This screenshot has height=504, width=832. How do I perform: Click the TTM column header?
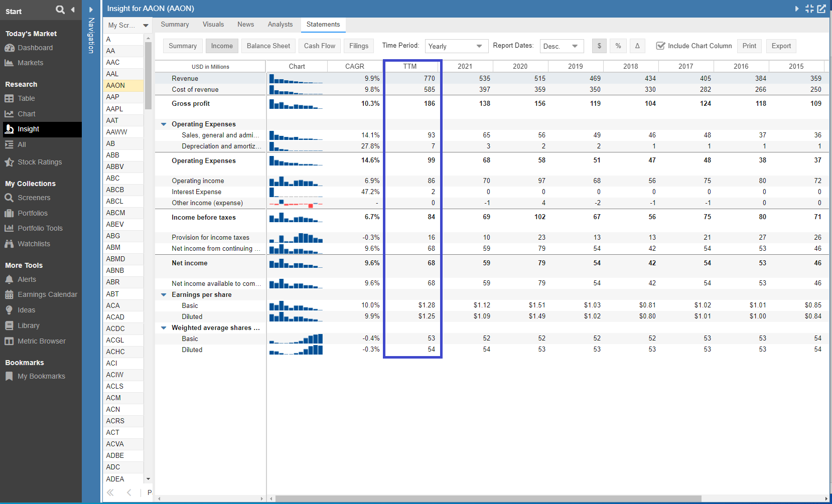tap(410, 66)
